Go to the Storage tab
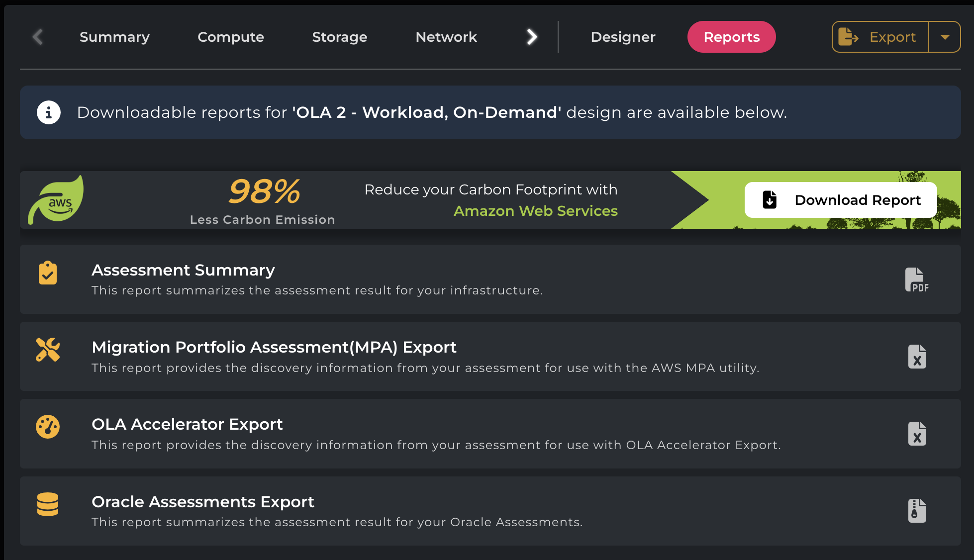 [340, 37]
